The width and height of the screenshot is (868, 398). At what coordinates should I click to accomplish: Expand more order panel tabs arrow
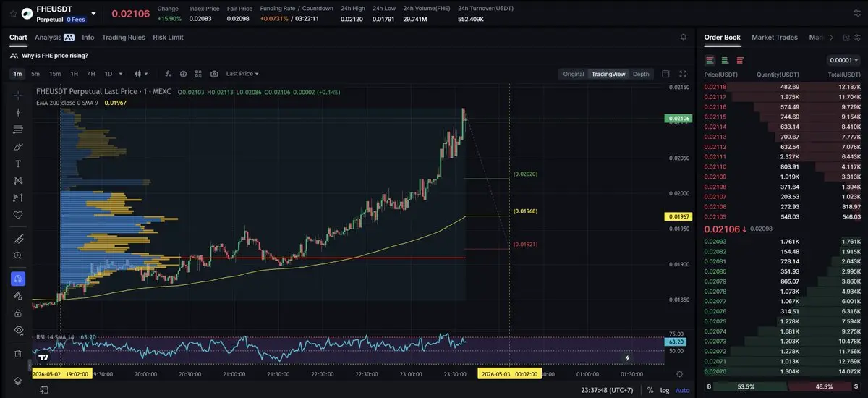[x=831, y=38]
